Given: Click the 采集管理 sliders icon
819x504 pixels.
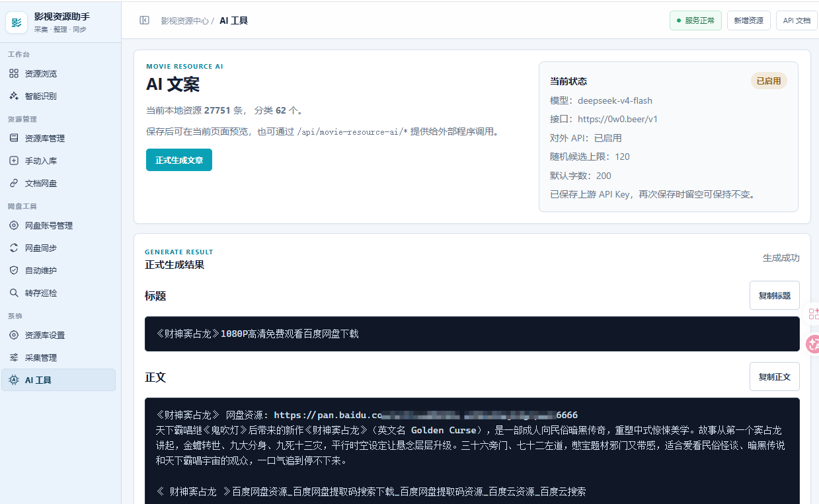Looking at the screenshot, I should pyautogui.click(x=14, y=357).
